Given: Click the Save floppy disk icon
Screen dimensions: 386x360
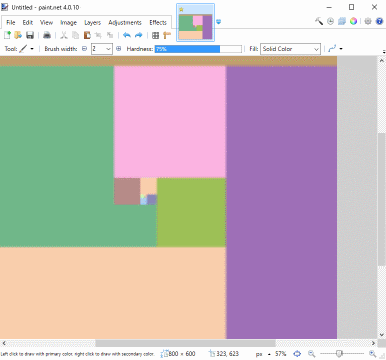Looking at the screenshot, I should tap(30, 35).
